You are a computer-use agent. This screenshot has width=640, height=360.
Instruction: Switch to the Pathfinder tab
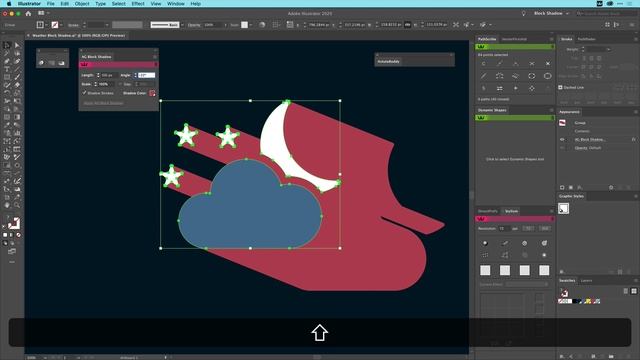click(x=587, y=39)
